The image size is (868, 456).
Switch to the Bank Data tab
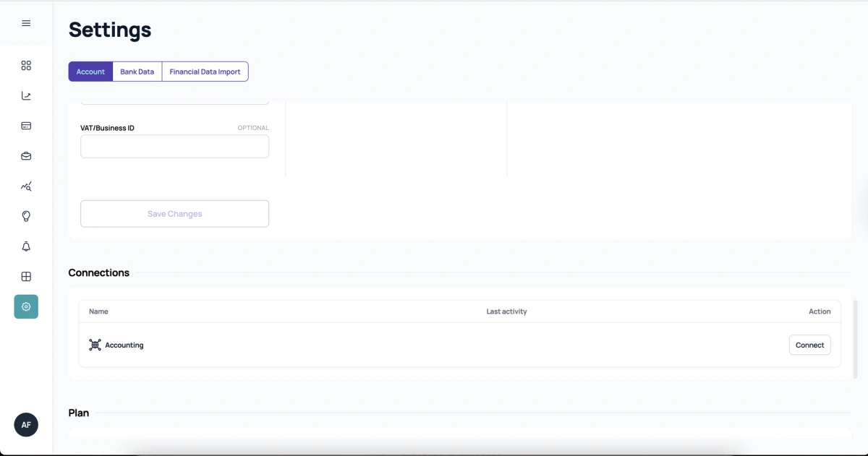pos(137,72)
